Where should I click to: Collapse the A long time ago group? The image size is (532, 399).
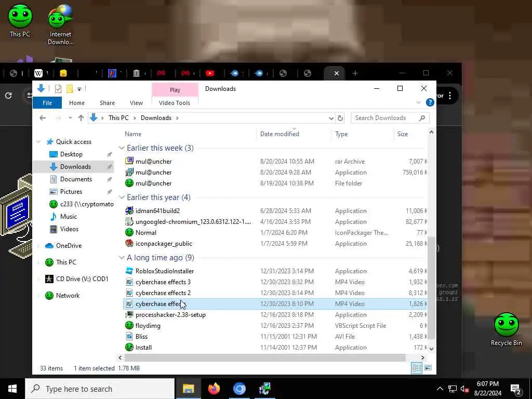[122, 258]
